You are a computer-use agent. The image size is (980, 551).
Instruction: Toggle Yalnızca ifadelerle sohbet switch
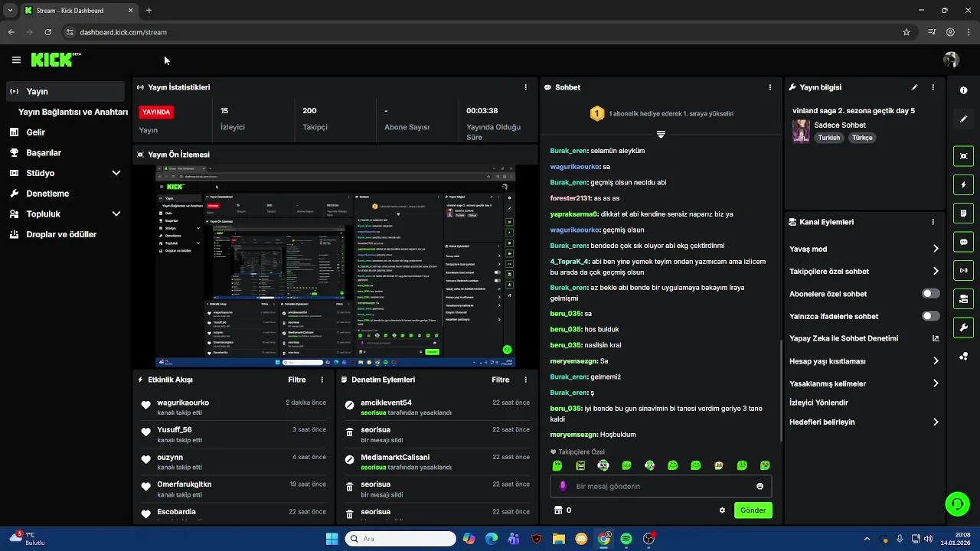tap(931, 316)
